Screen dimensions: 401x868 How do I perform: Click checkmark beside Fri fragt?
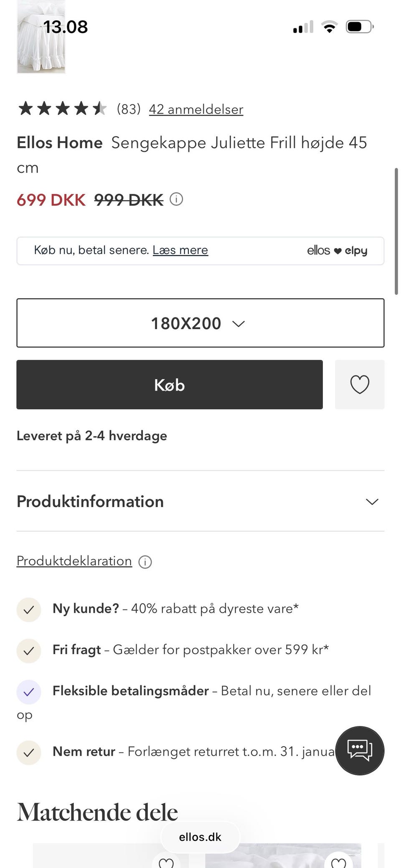(x=28, y=650)
